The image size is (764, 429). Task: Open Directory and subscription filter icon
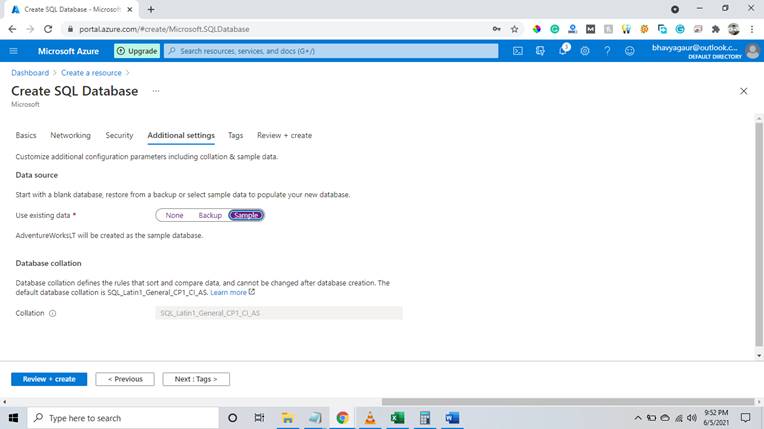point(540,51)
